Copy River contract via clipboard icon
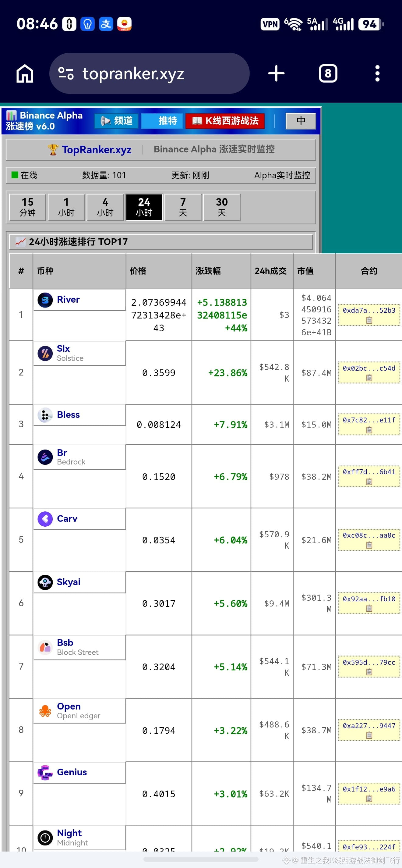The width and height of the screenshot is (402, 868). pyautogui.click(x=369, y=320)
